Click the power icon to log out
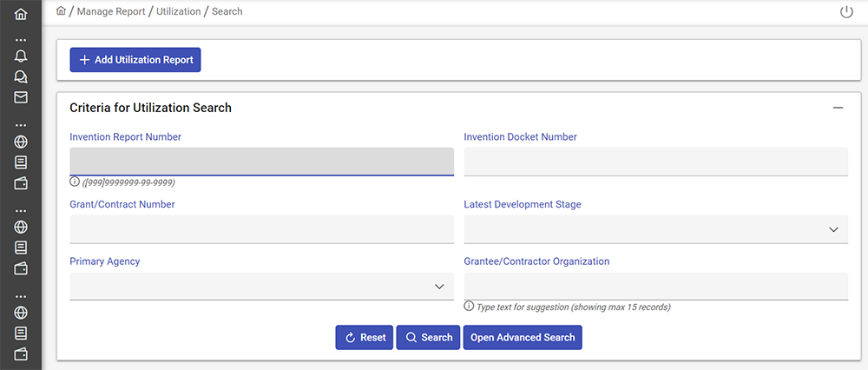 coord(846,12)
